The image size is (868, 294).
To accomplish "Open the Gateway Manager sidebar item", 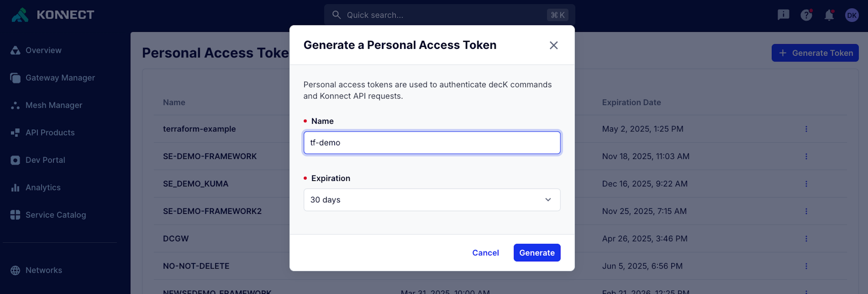I will (60, 78).
